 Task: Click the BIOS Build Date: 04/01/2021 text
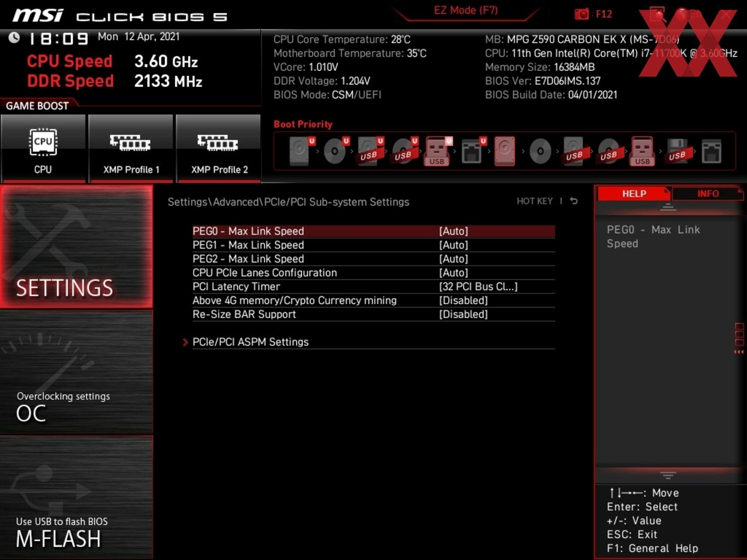click(551, 94)
